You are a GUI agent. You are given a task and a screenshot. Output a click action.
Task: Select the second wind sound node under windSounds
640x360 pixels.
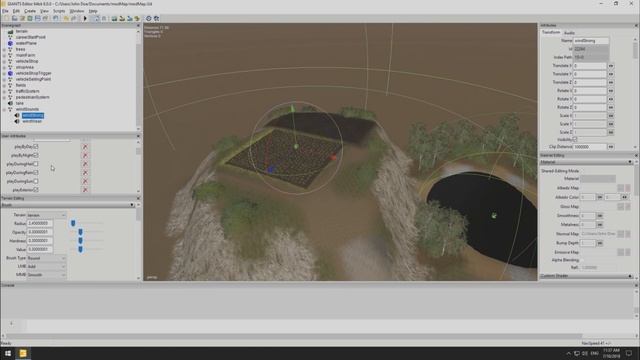coord(32,121)
